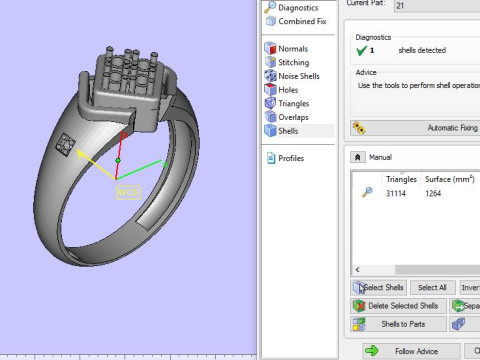
Task: Click the Surface (mm²) column header
Action: click(450, 179)
